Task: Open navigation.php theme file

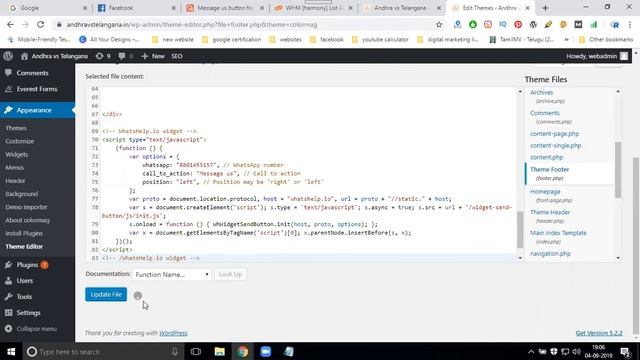Action: tap(550, 254)
